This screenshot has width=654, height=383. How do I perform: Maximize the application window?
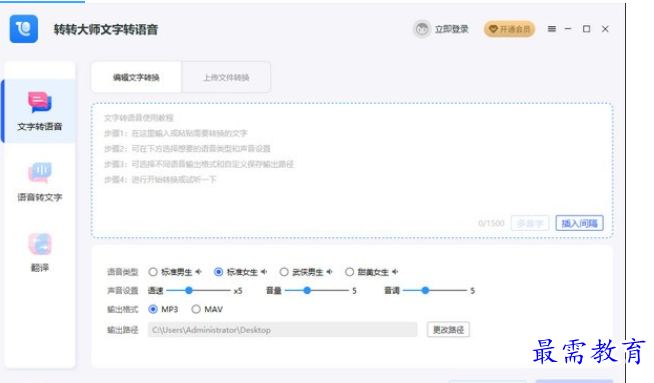tap(586, 29)
